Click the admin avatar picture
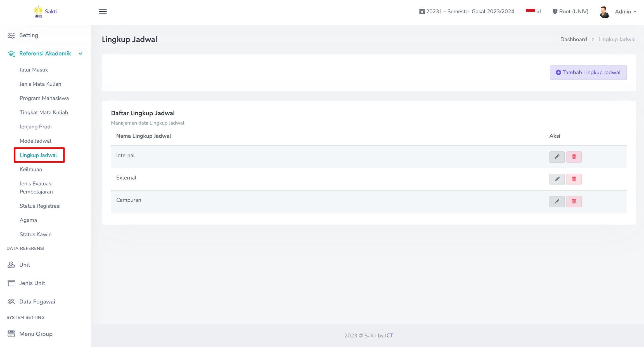 point(604,12)
